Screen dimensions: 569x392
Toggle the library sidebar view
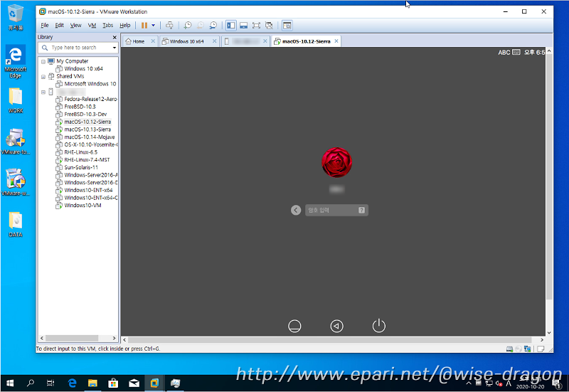(230, 26)
